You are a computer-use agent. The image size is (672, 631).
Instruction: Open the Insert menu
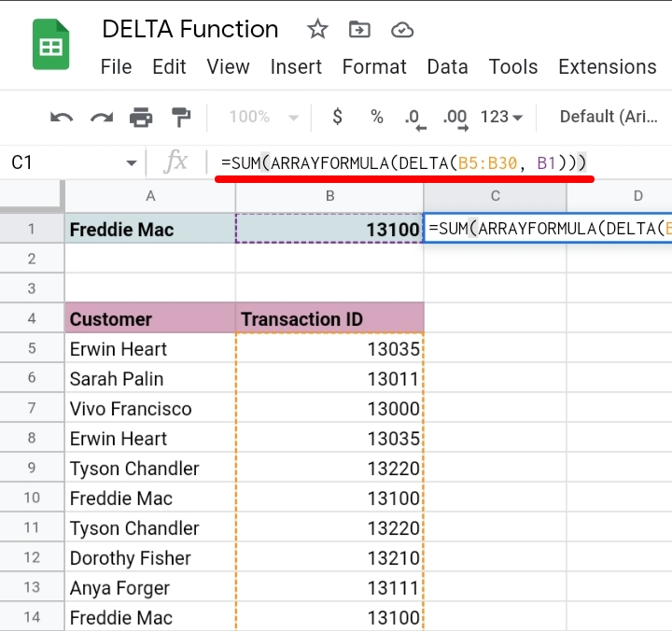point(296,67)
